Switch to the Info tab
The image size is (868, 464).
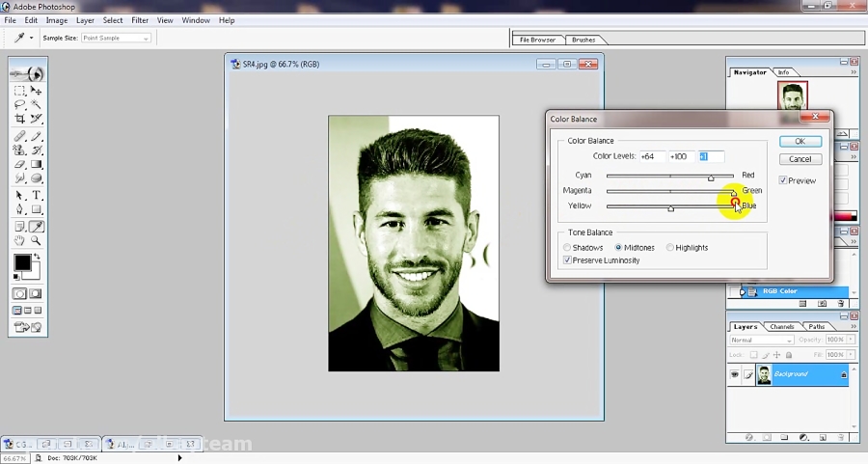pos(783,72)
